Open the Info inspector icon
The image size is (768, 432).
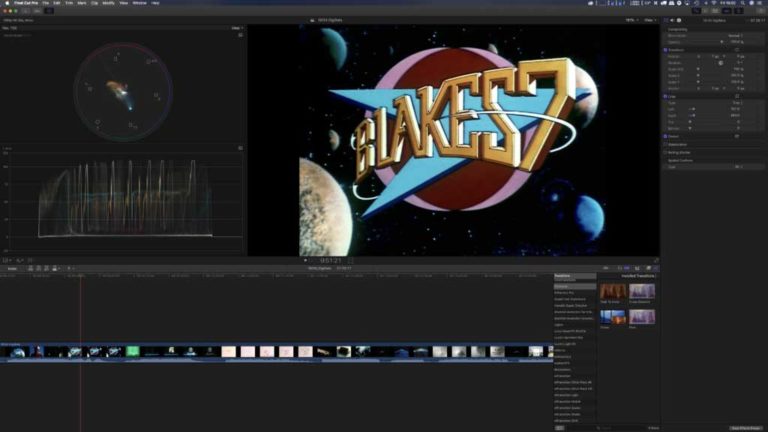pyautogui.click(x=679, y=21)
